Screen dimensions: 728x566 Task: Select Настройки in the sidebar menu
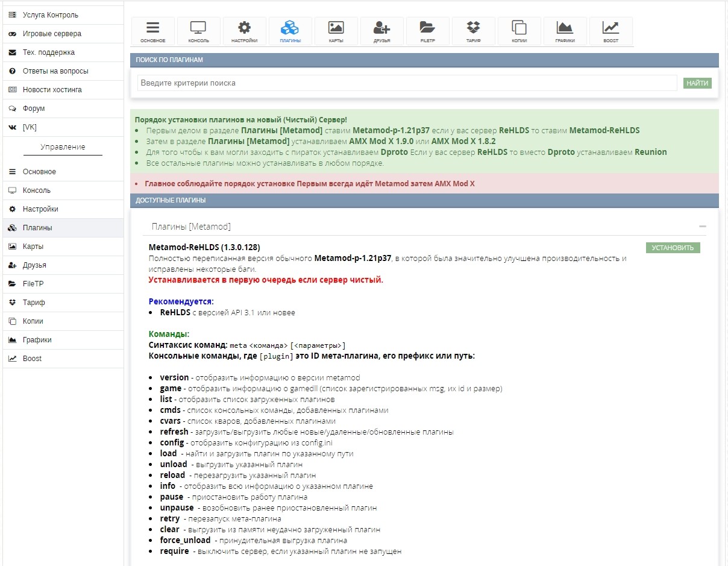click(40, 209)
